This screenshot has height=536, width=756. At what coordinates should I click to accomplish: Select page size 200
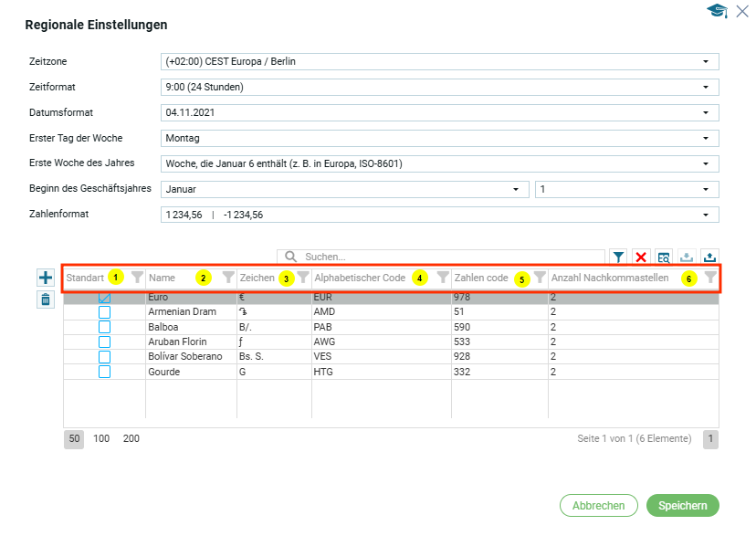pyautogui.click(x=131, y=439)
